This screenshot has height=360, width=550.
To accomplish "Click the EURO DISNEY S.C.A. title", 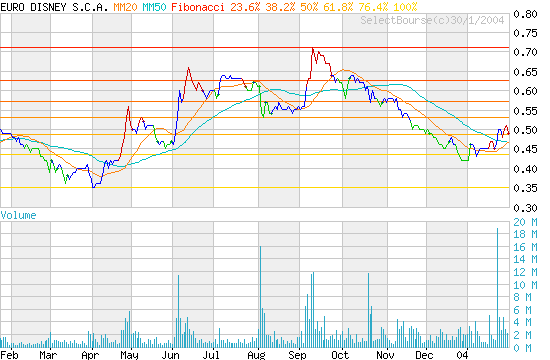I will click(x=54, y=7).
